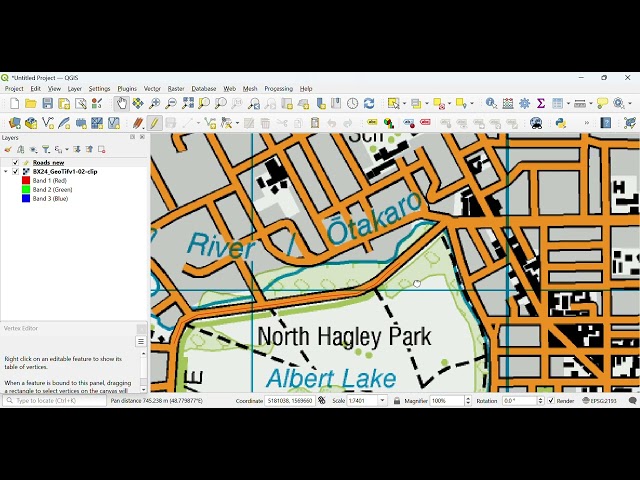Open the Vertex Tool dropdown arrow
Image resolution: width=640 pixels, height=480 pixels.
click(x=238, y=123)
